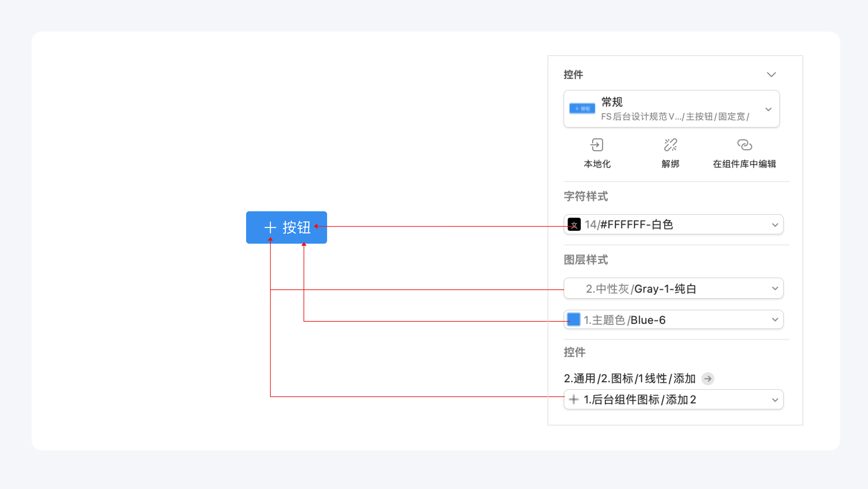Click the 解绑 unlink icon

pos(670,145)
